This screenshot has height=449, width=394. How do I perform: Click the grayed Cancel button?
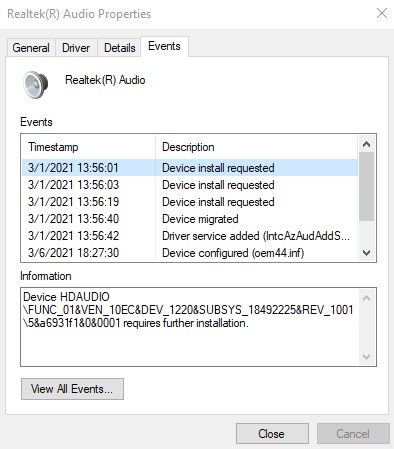pyautogui.click(x=353, y=434)
